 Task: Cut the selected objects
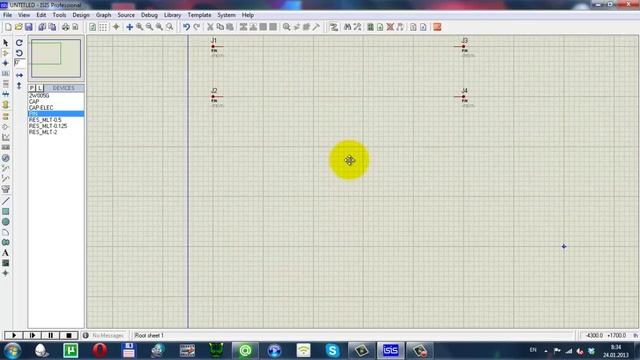[210, 27]
